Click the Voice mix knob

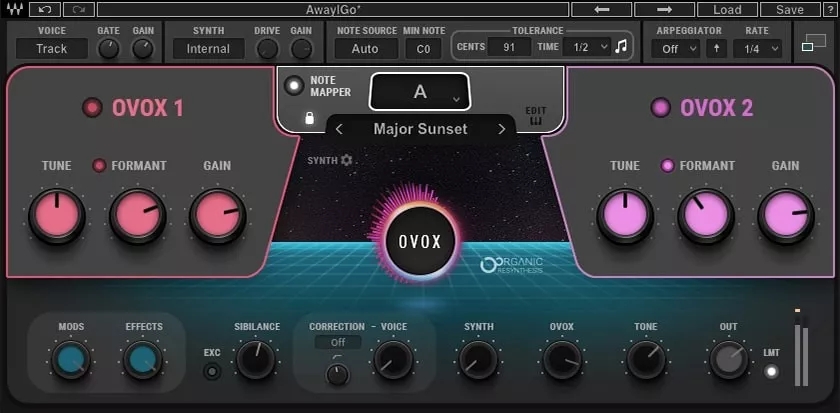tap(394, 360)
